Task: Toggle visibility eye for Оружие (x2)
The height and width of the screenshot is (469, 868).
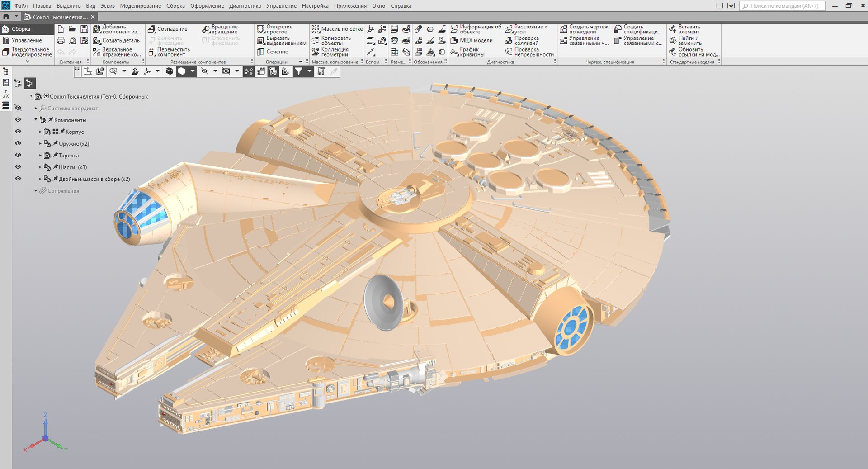Action: click(x=18, y=143)
